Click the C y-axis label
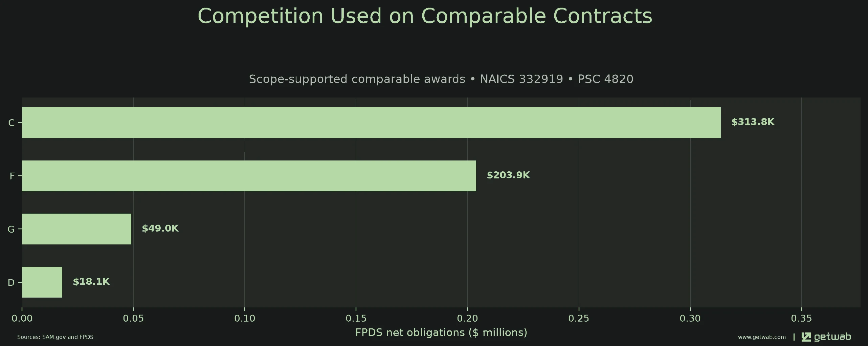Viewport: 868px width, 346px height. click(11, 123)
